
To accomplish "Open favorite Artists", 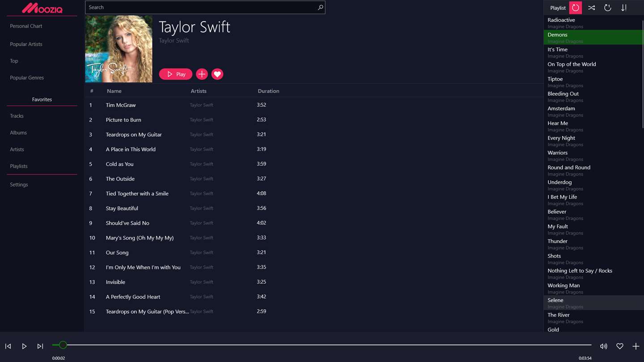I will point(17,149).
